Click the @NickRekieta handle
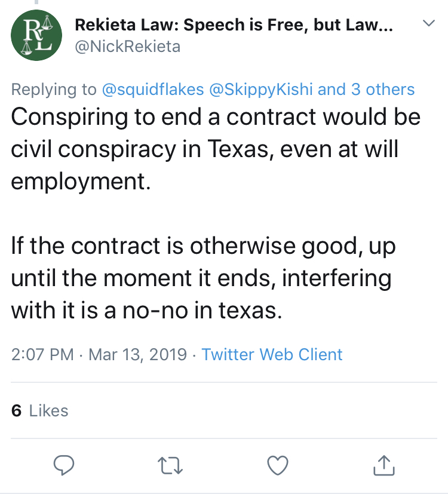This screenshot has width=448, height=494. click(x=128, y=47)
